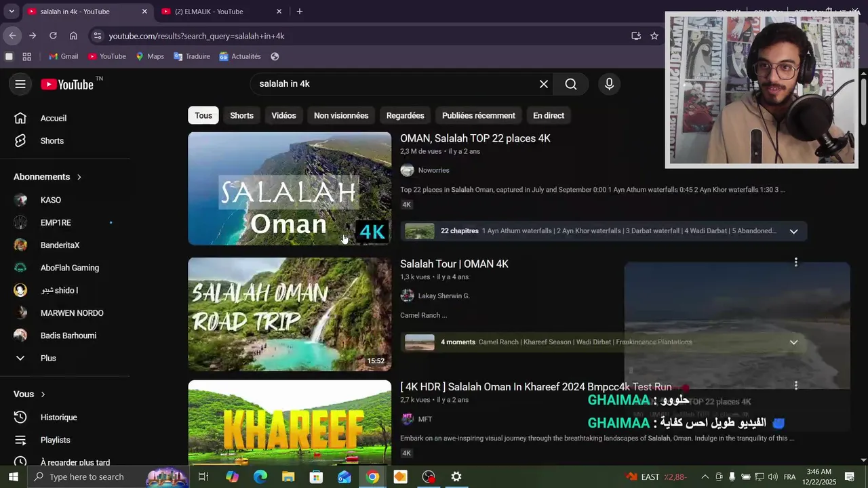
Task: Show hidden system tray icons
Action: pyautogui.click(x=705, y=476)
